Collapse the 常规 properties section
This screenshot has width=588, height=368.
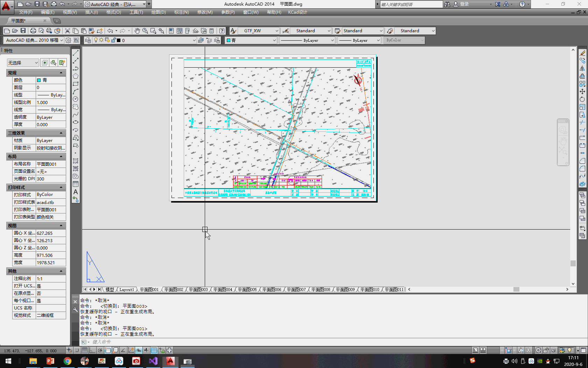61,73
